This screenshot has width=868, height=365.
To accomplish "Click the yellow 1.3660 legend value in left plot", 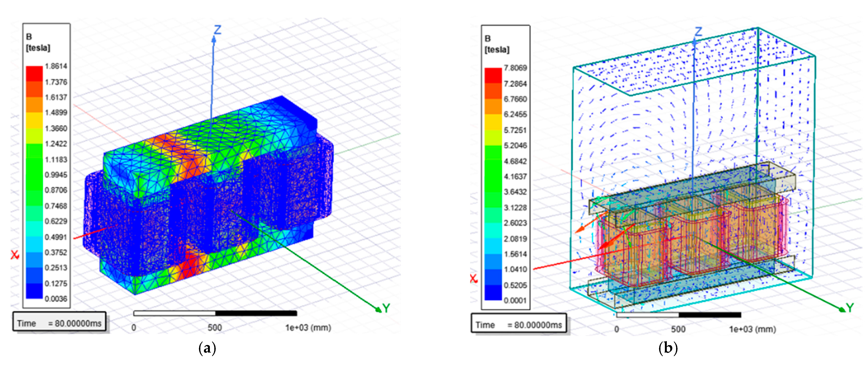I will pos(56,128).
